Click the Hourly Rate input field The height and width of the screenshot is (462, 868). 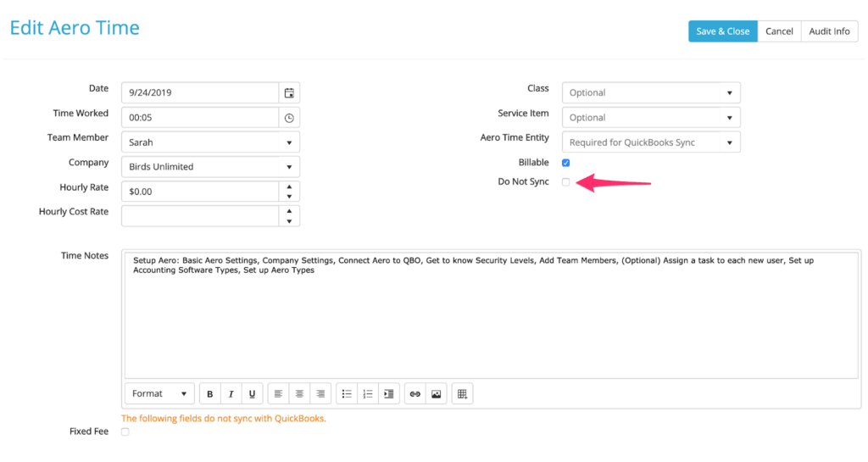click(x=200, y=192)
